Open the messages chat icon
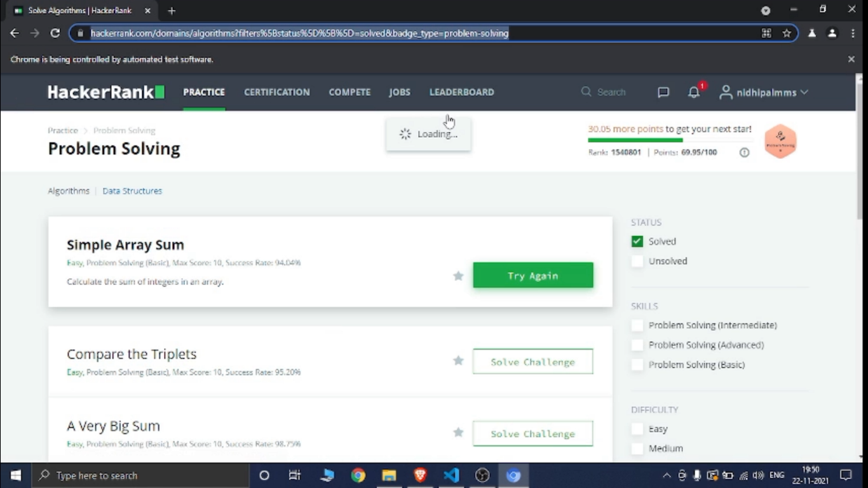The width and height of the screenshot is (868, 488). click(663, 92)
